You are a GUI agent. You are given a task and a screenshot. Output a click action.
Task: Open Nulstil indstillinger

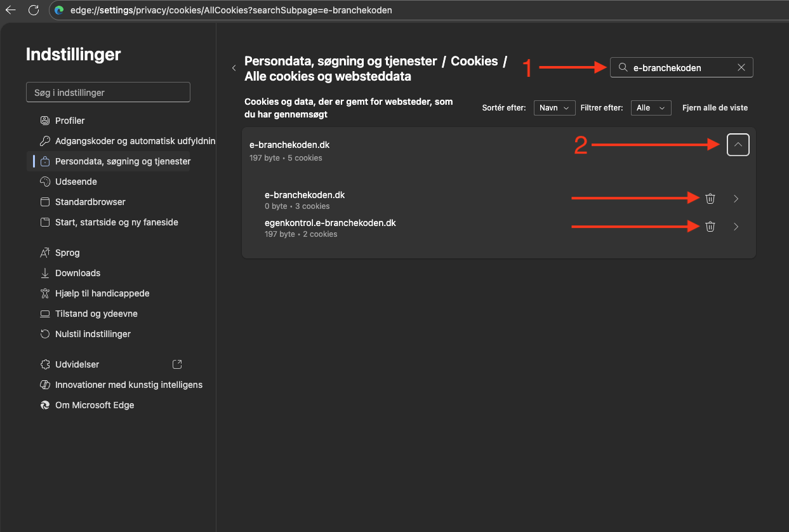(93, 334)
